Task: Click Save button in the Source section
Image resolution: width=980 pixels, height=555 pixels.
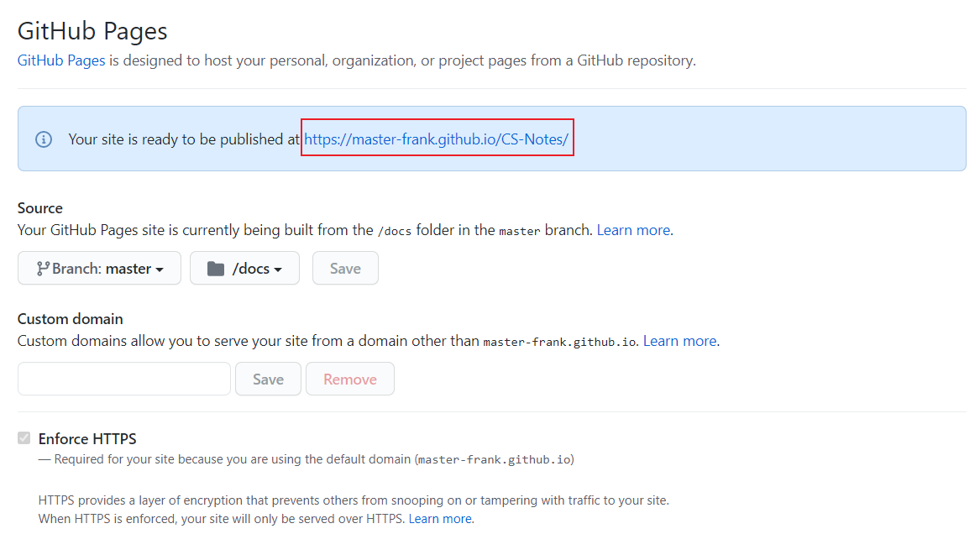Action: [x=345, y=268]
